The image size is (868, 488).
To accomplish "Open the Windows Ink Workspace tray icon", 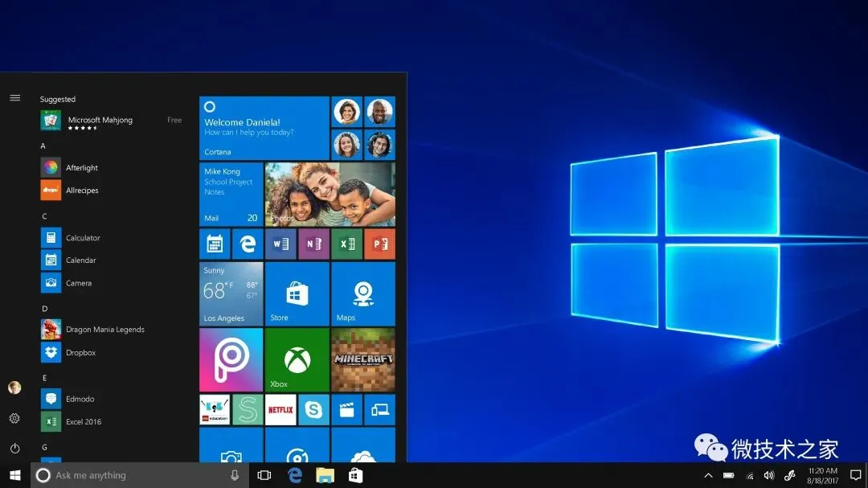I will (x=788, y=475).
